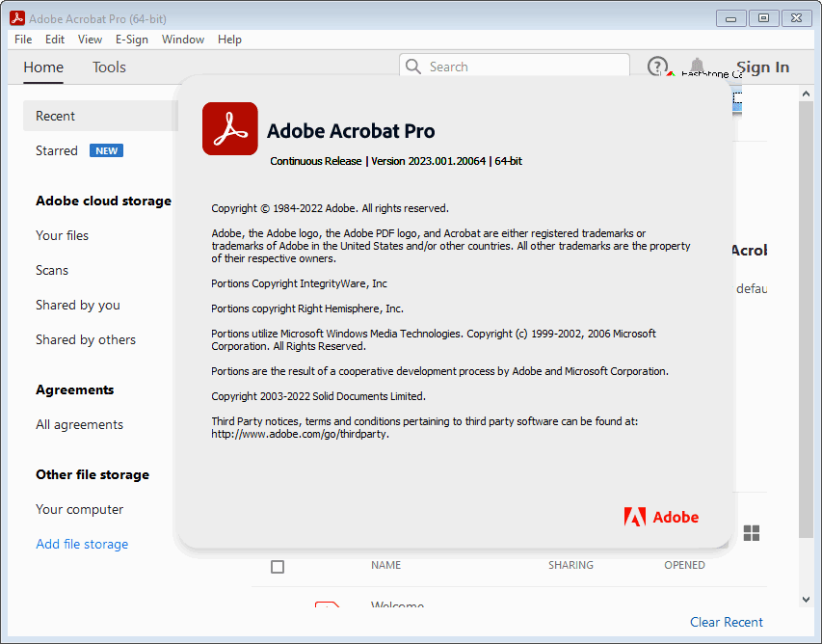Click the vertical scrollbar thumb
Screen dimensions: 822x644
pos(806,319)
